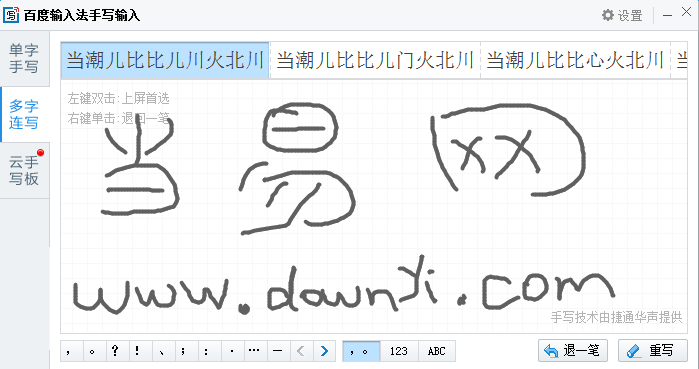Select the punctuation ，。 symbol mode
The width and height of the screenshot is (699, 369).
[x=361, y=351]
